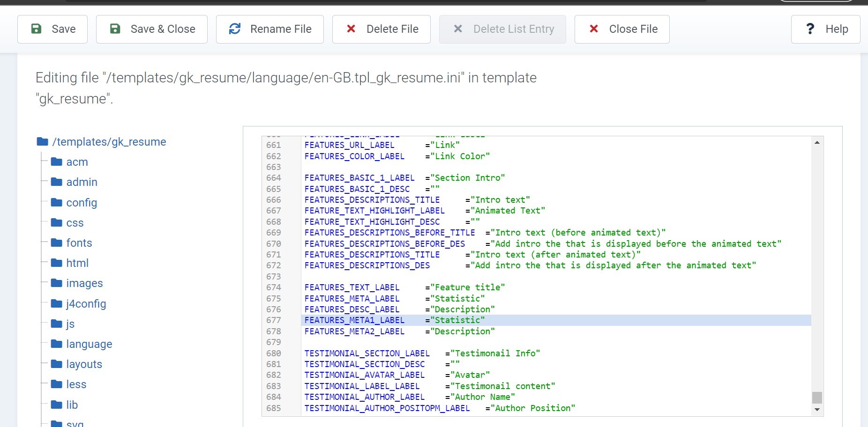Click line number 680 in the gutter
Screen dimensions: 868x427
pyautogui.click(x=274, y=353)
